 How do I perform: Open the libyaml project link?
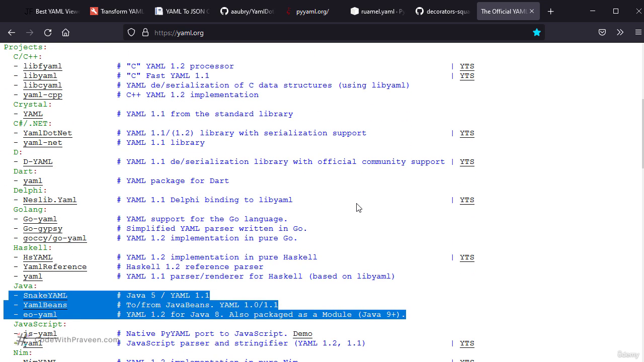tap(40, 76)
